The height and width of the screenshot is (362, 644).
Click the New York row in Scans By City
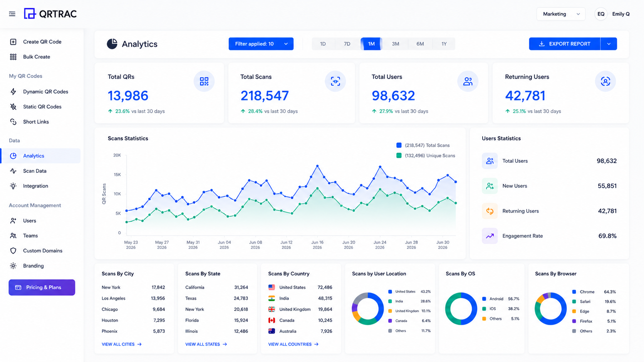tap(133, 287)
